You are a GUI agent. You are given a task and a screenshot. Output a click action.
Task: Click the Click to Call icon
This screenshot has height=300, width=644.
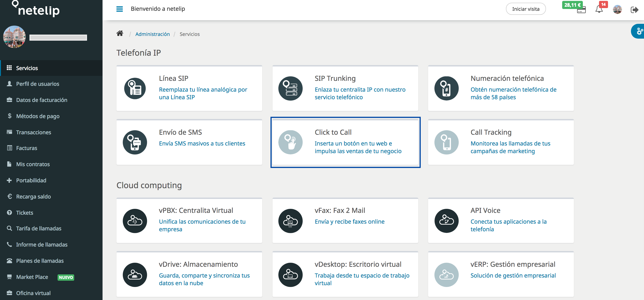click(291, 142)
